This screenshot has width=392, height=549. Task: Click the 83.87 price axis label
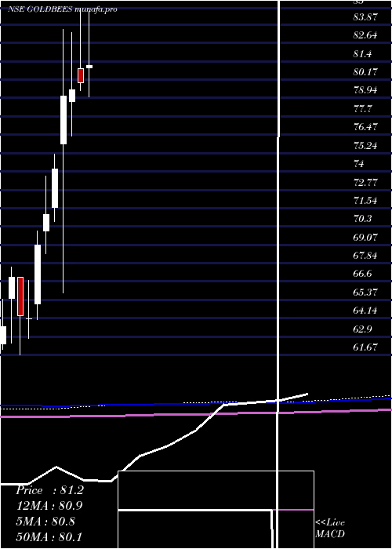pyautogui.click(x=365, y=17)
